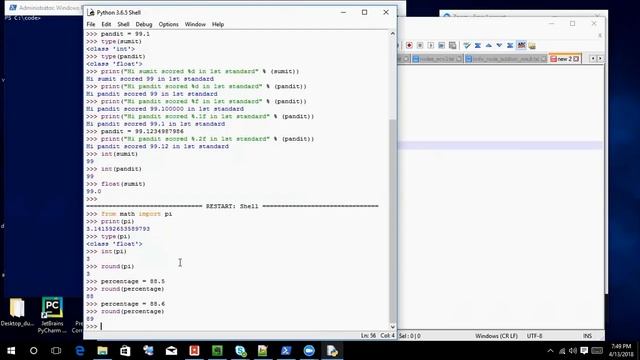Open the Debug menu in IDLE

(144, 24)
